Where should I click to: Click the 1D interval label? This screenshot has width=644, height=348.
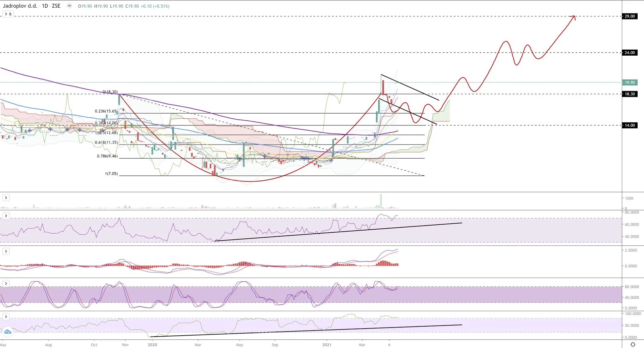coord(45,6)
